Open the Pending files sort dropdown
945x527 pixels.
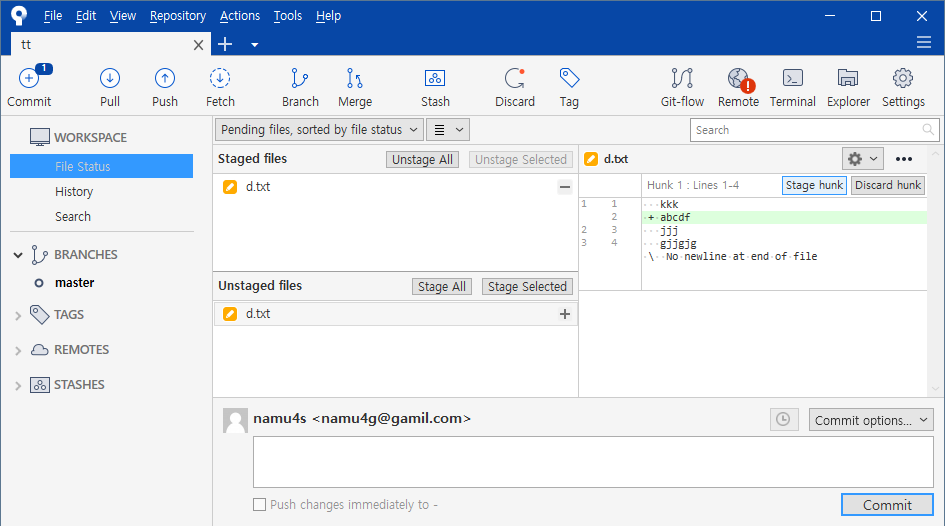[319, 130]
